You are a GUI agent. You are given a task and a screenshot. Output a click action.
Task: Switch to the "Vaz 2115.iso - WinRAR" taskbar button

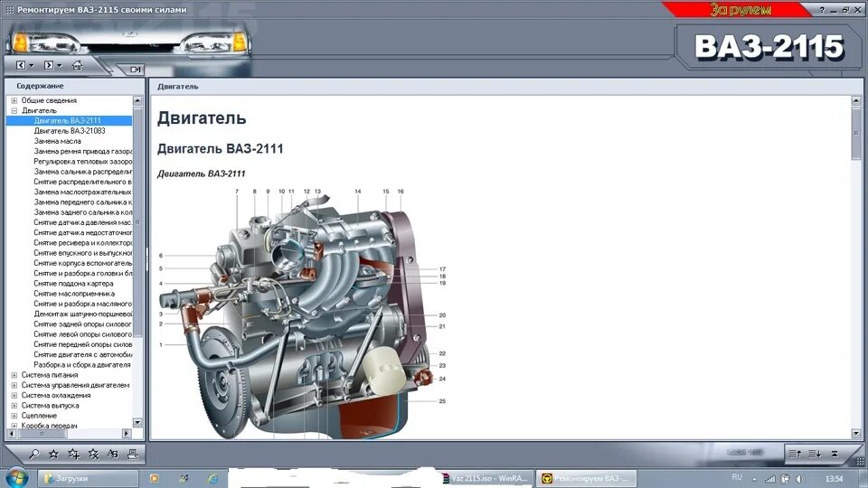487,479
